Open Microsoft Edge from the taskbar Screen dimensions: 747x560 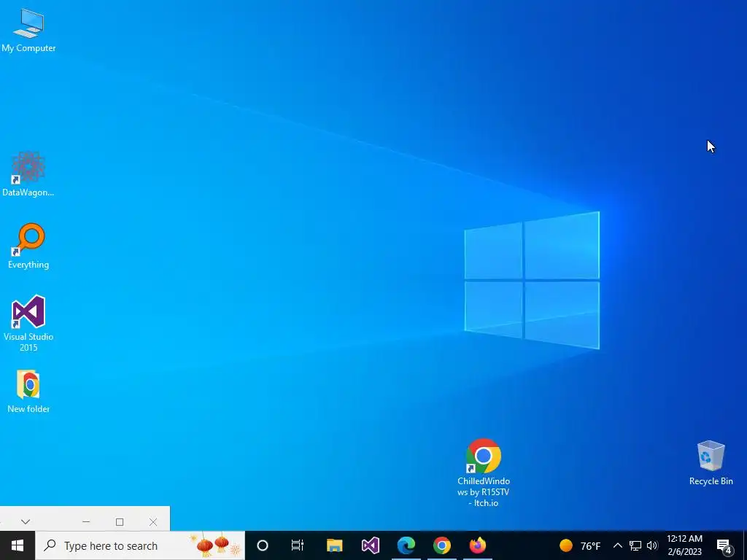[x=406, y=545]
